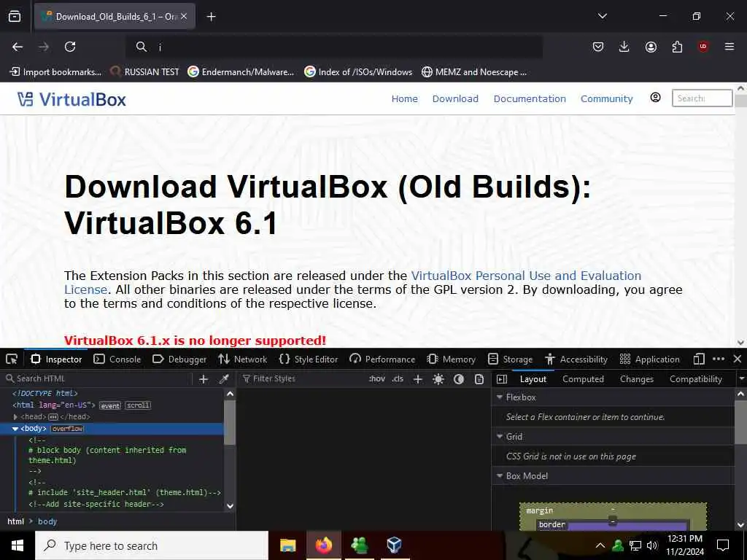Open the Application tab
The width and height of the screenshot is (747, 560).
649,359
